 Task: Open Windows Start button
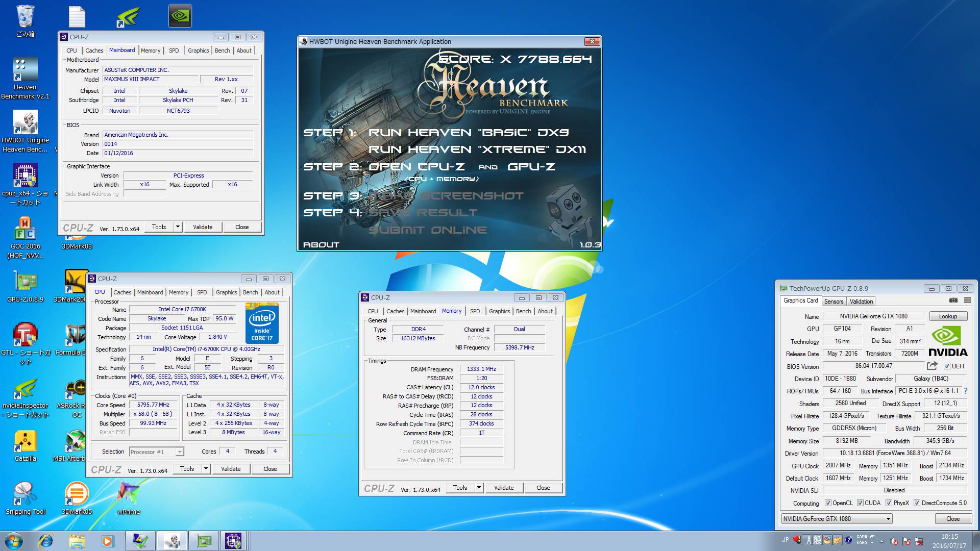14,541
